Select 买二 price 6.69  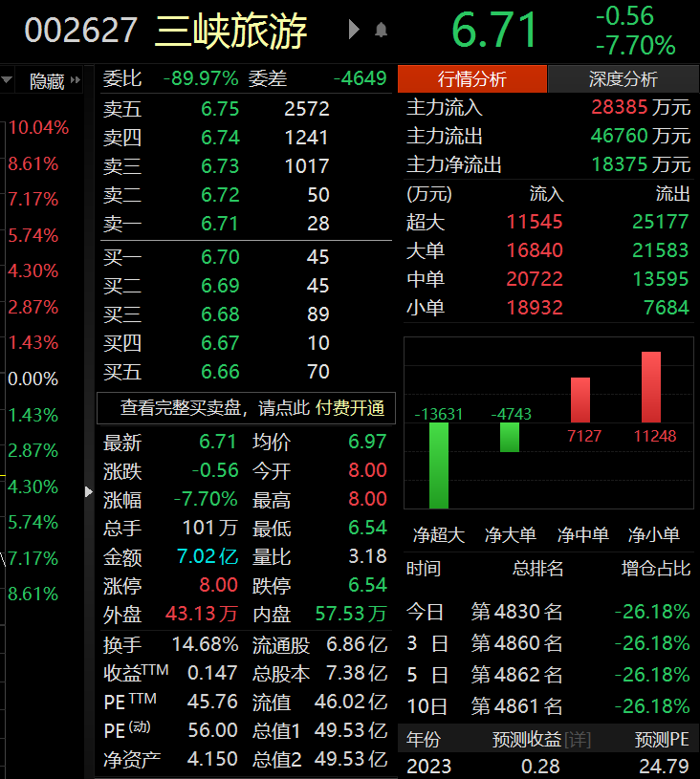(x=220, y=286)
